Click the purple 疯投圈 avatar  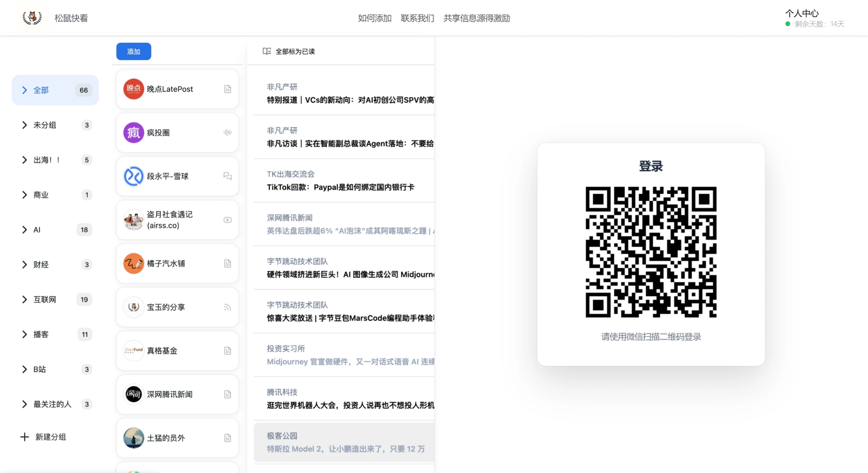pos(133,133)
